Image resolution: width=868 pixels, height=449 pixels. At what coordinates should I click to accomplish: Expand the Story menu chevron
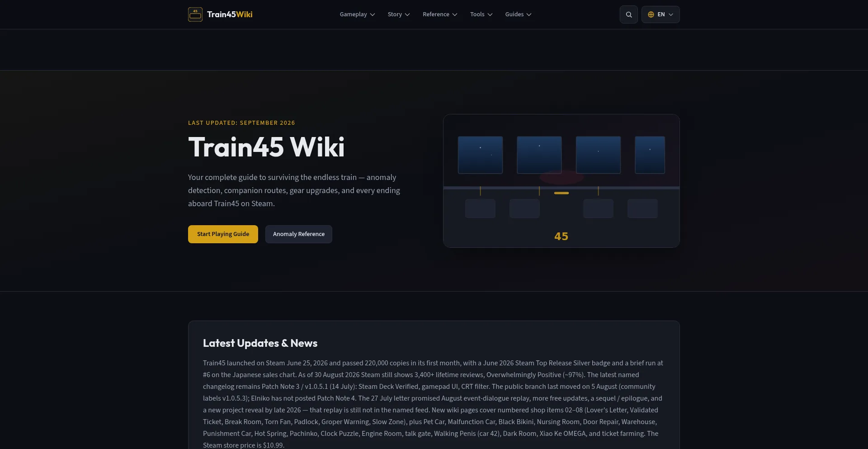pos(407,14)
